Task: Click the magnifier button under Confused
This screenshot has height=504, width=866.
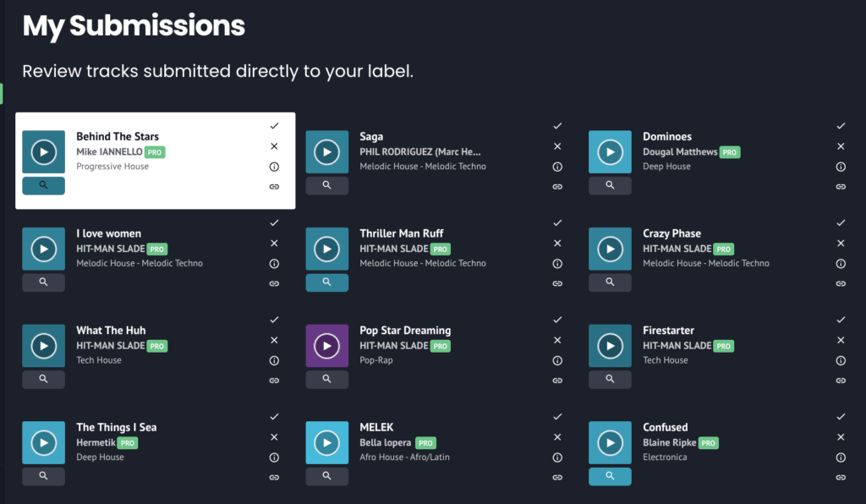Action: tap(610, 477)
